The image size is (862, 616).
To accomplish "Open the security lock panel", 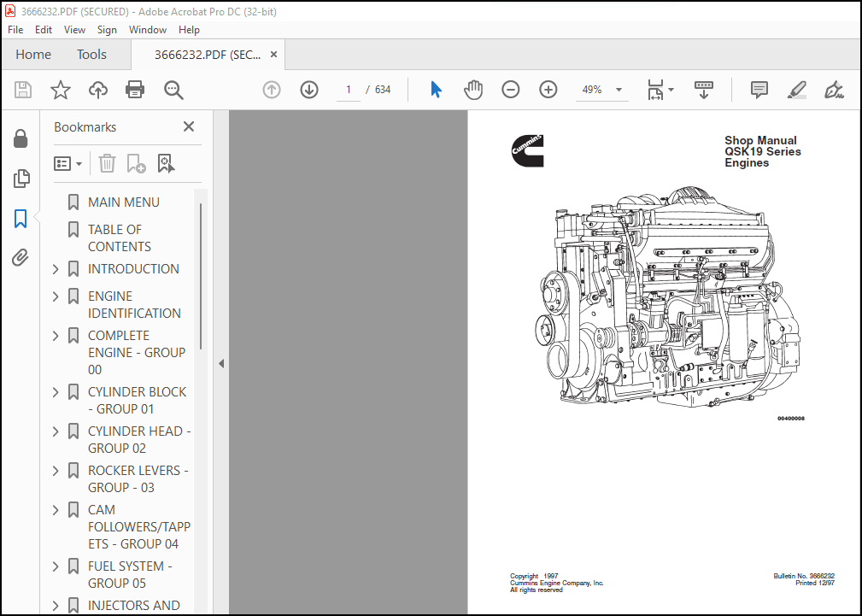I will [x=21, y=138].
